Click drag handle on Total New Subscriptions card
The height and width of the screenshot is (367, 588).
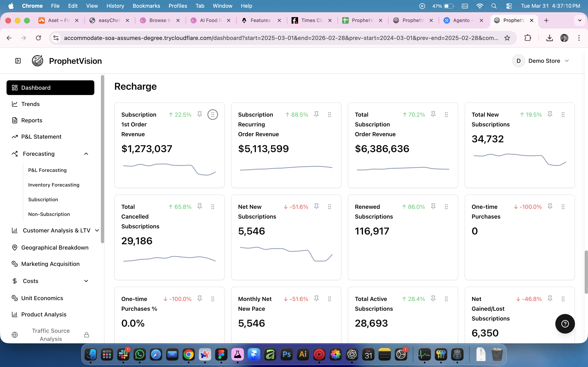pyautogui.click(x=563, y=115)
